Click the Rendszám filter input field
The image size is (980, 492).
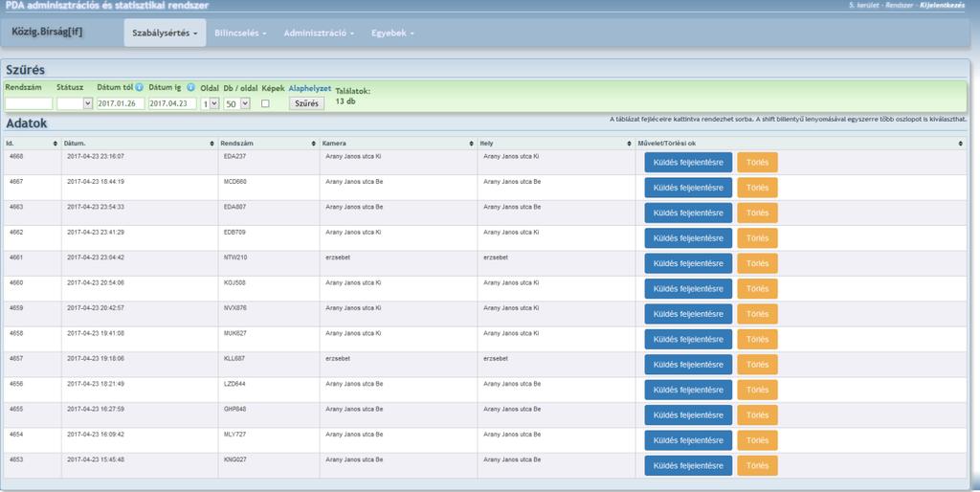[x=29, y=103]
